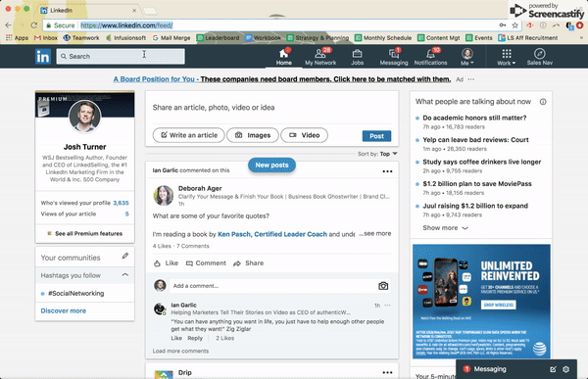Click the Images button
588x379 pixels.
[253, 135]
